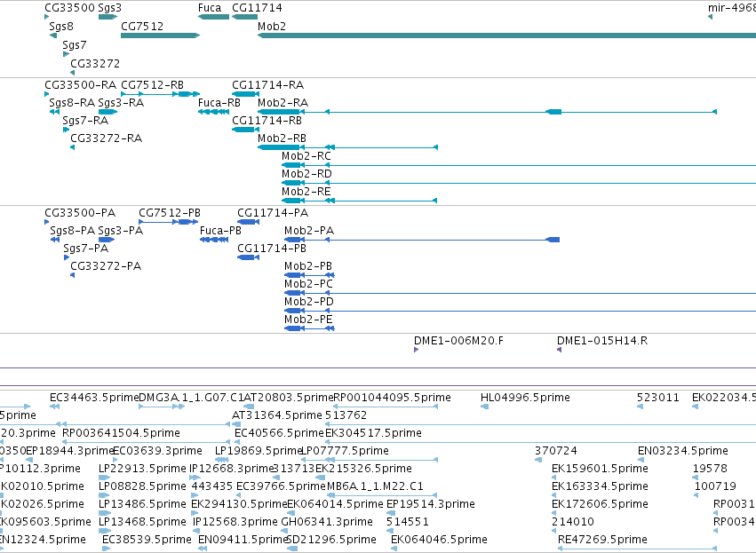Select the CG11714 gene glyph in top track
756x553 pixels.
(x=245, y=17)
